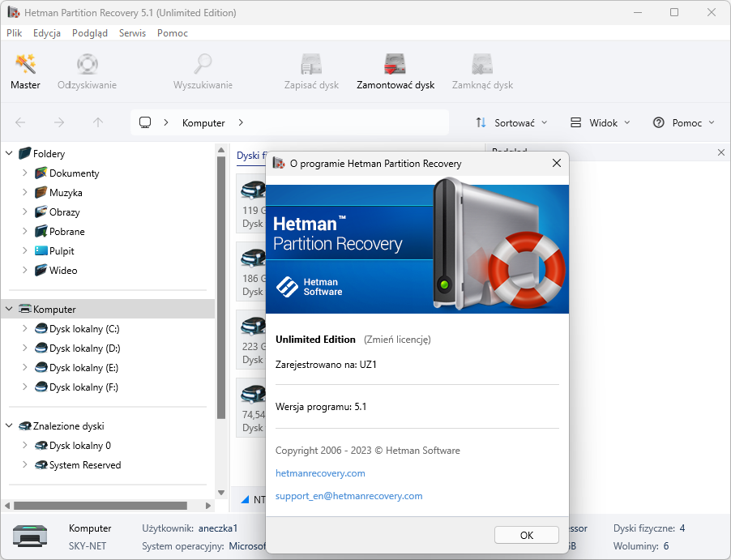Click Dysk lokalny (D:) drive icon
731x560 pixels.
coord(41,348)
